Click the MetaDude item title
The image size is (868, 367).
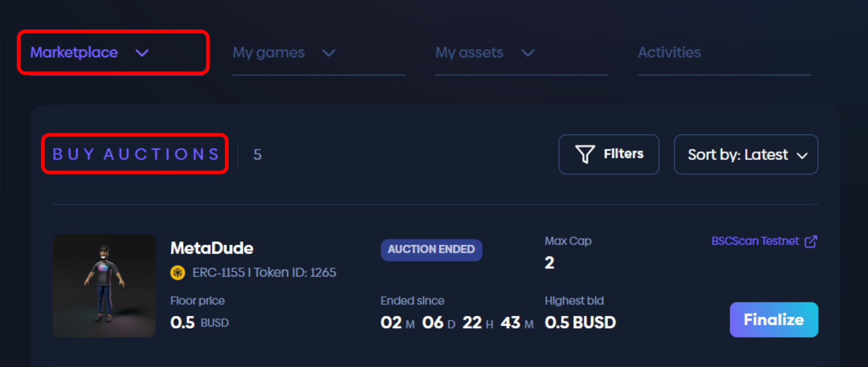(212, 248)
